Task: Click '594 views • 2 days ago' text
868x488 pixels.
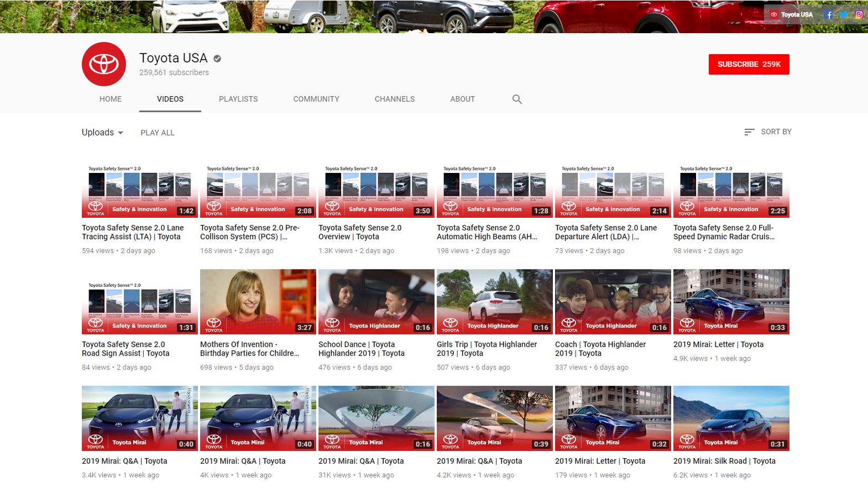Action: click(x=118, y=251)
